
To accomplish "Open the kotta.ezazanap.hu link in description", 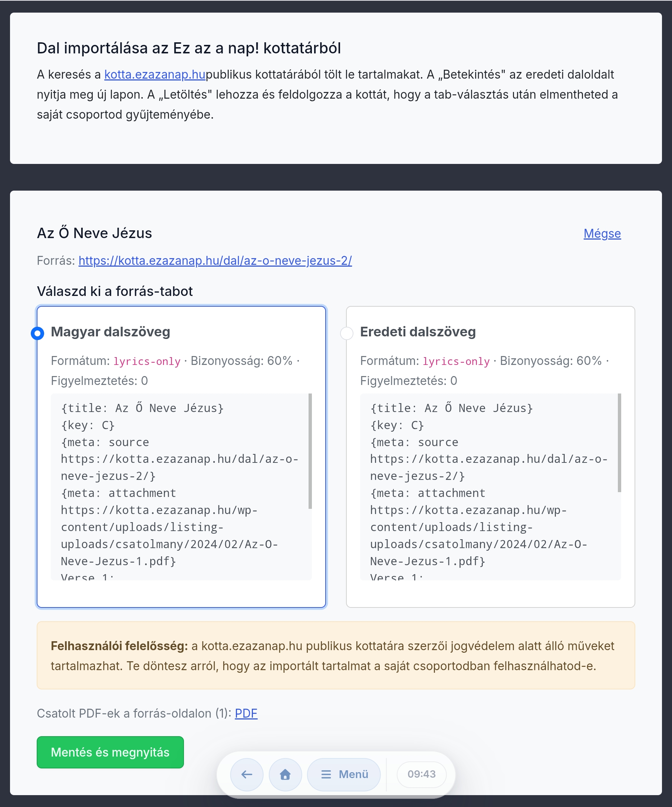I will pos(155,74).
